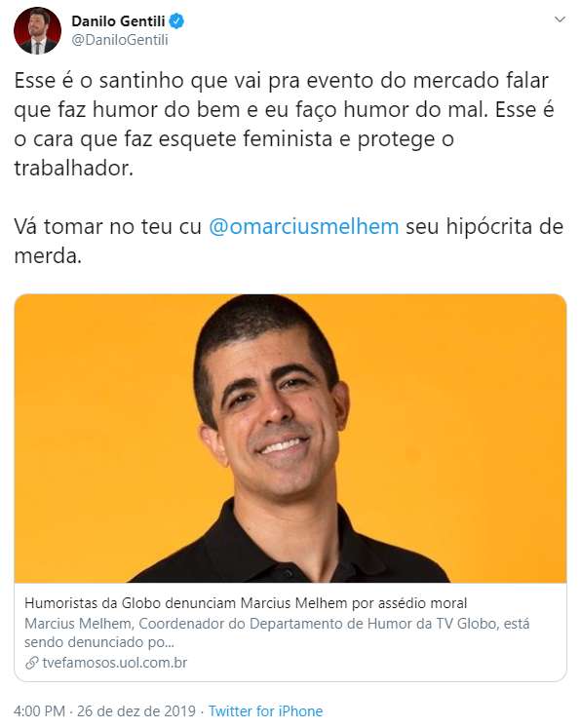Open the @omarciusmelhem mention
The width and height of the screenshot is (580, 728).
304,227
